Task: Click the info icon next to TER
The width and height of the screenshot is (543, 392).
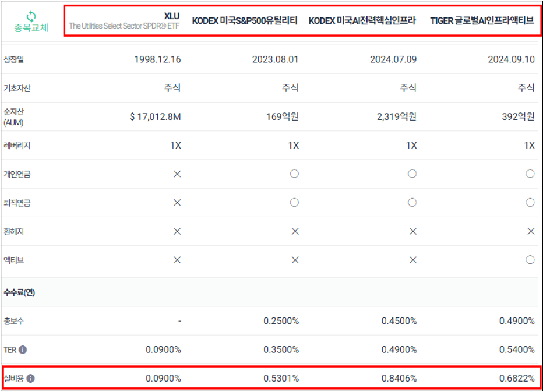Action: coord(23,349)
